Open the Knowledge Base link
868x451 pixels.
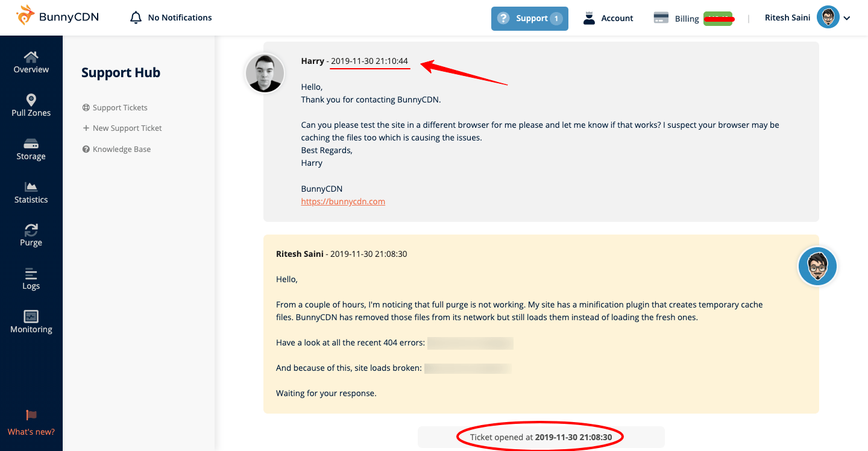121,149
